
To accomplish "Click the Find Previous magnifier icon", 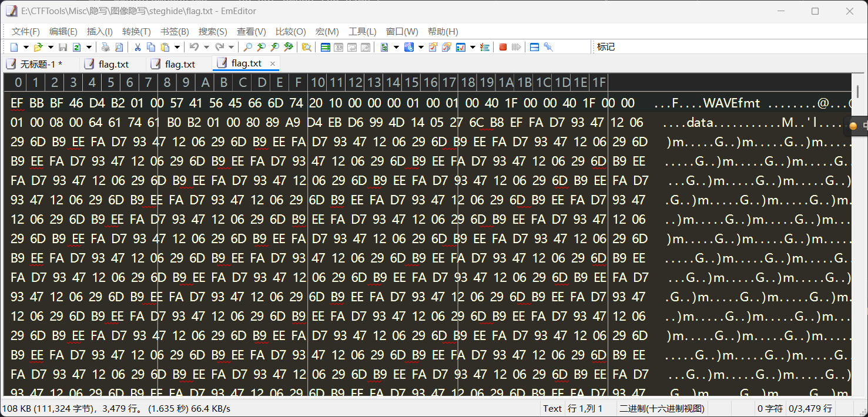I will click(x=261, y=47).
